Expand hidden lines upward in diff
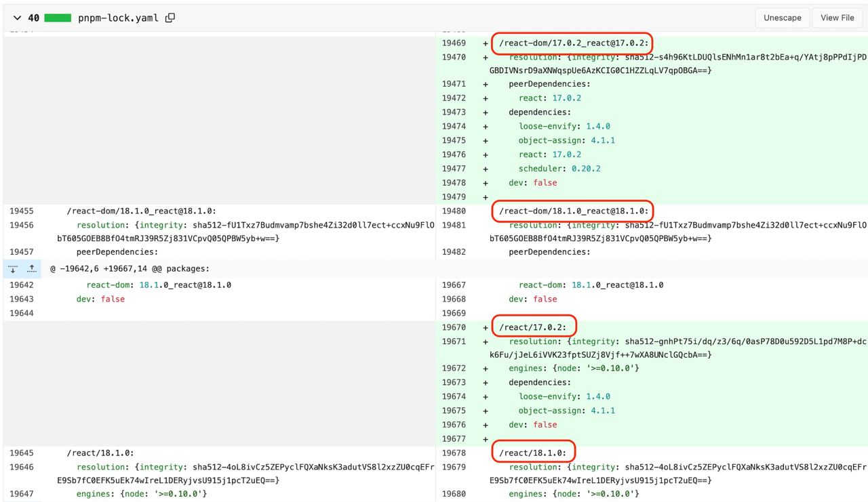The image size is (868, 502). (31, 268)
